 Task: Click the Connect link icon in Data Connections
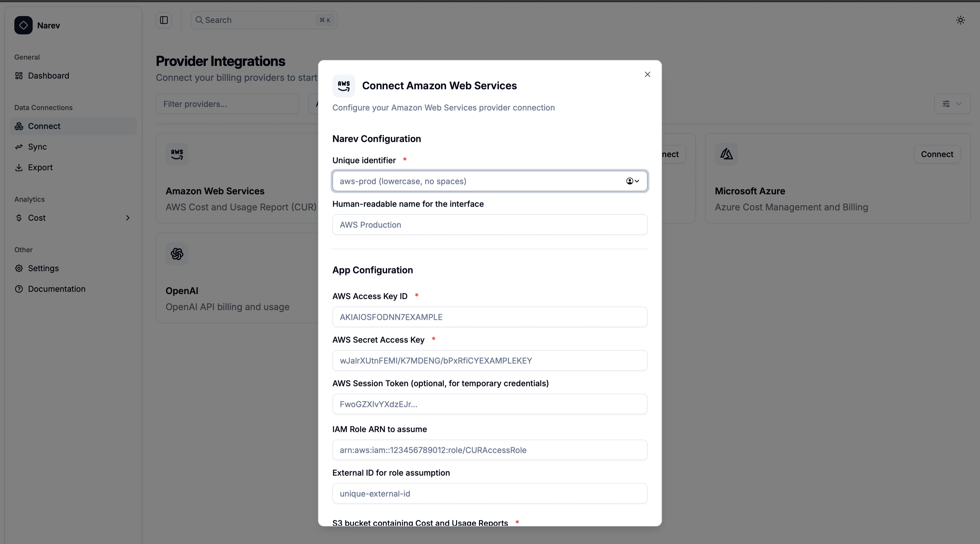coord(19,126)
